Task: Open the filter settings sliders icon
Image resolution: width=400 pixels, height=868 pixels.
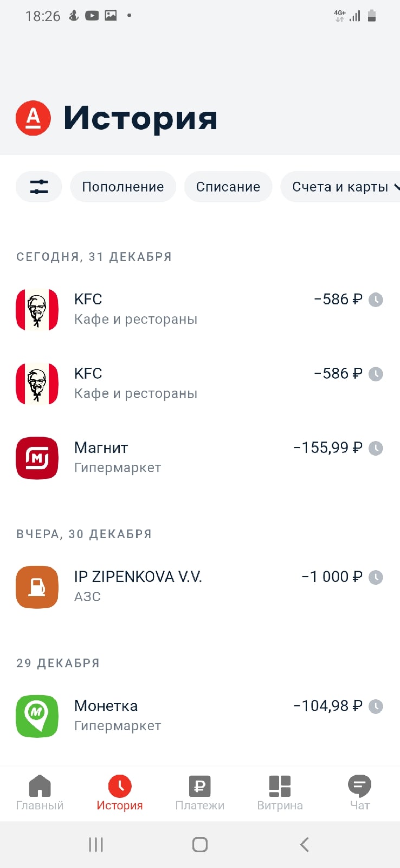Action: tap(38, 187)
